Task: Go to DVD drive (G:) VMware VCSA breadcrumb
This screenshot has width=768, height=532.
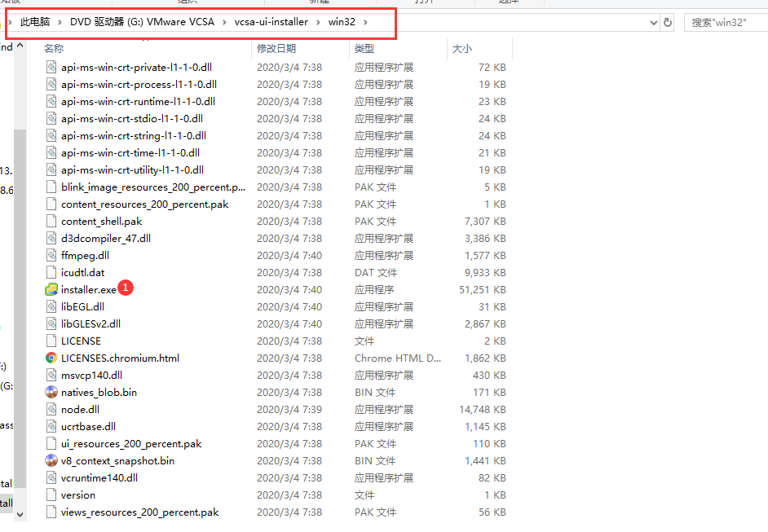Action: pos(142,22)
